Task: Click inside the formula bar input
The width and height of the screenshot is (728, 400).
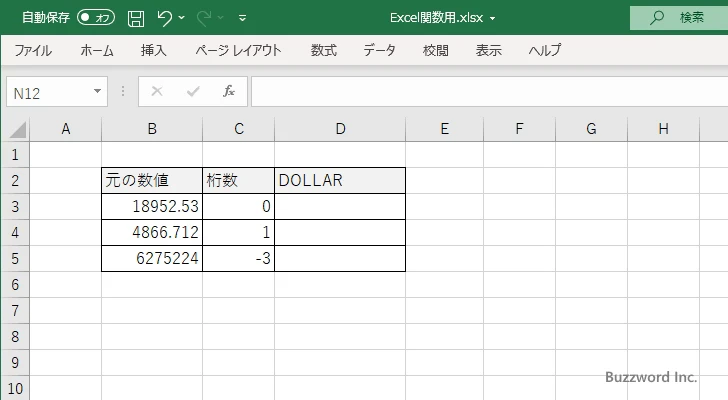Action: pos(489,91)
